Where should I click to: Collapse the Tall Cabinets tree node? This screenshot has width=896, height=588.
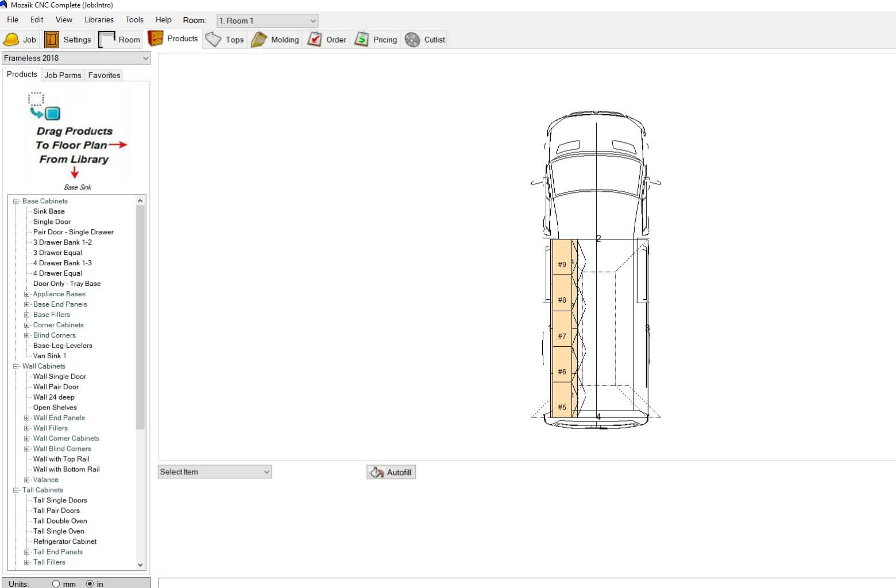click(16, 490)
